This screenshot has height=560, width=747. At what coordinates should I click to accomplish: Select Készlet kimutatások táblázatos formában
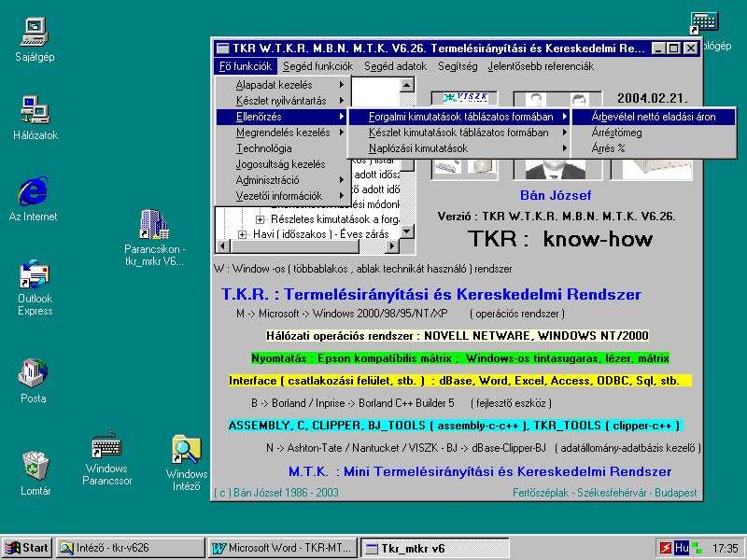459,133
